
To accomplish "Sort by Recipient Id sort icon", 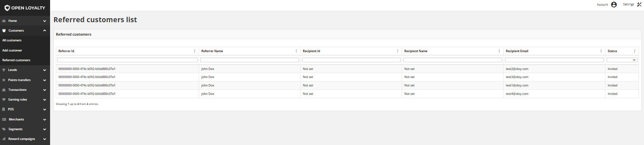I will (398, 51).
